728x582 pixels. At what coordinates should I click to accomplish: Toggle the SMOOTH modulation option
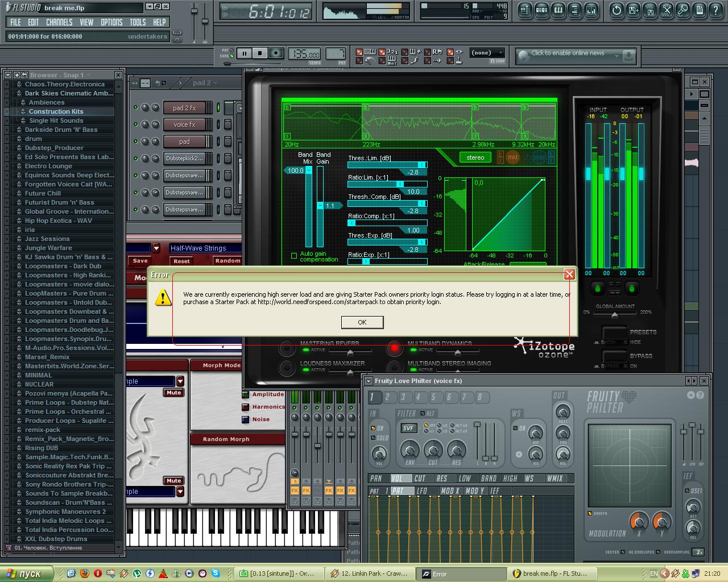(x=590, y=514)
